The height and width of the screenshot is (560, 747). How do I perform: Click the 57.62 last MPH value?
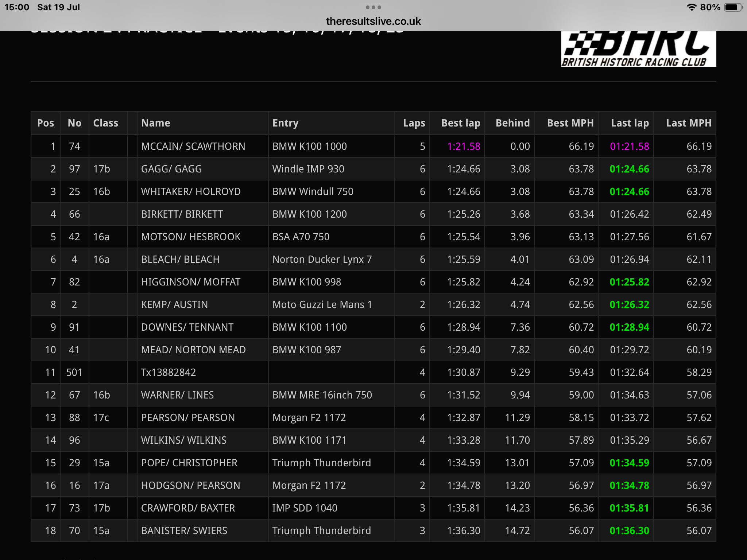click(699, 418)
